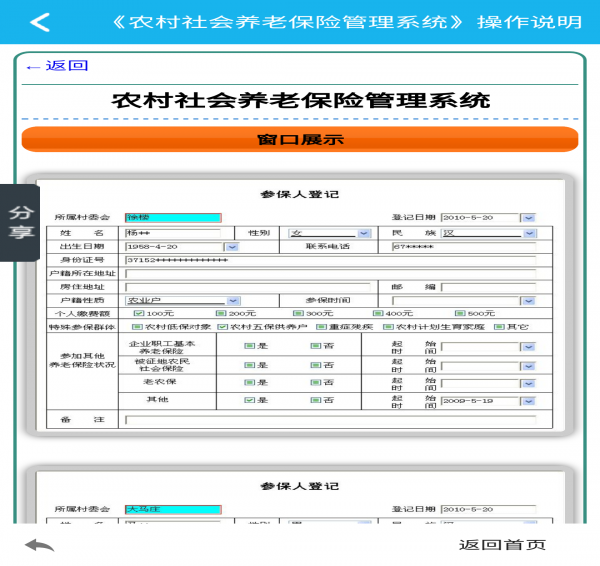Open 起始时间 dropdown for 被征地农民社会保险
Image resolution: width=600 pixels, height=566 pixels.
pos(528,366)
